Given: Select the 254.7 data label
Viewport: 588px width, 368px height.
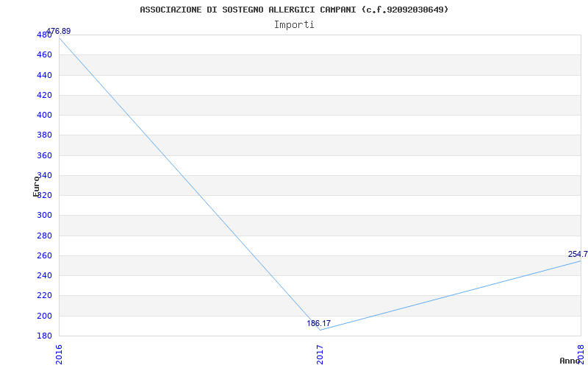Looking at the screenshot, I should (x=578, y=254).
